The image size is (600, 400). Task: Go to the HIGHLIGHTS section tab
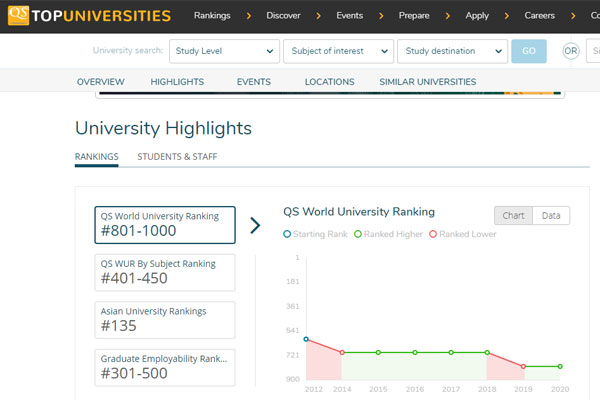(x=177, y=82)
